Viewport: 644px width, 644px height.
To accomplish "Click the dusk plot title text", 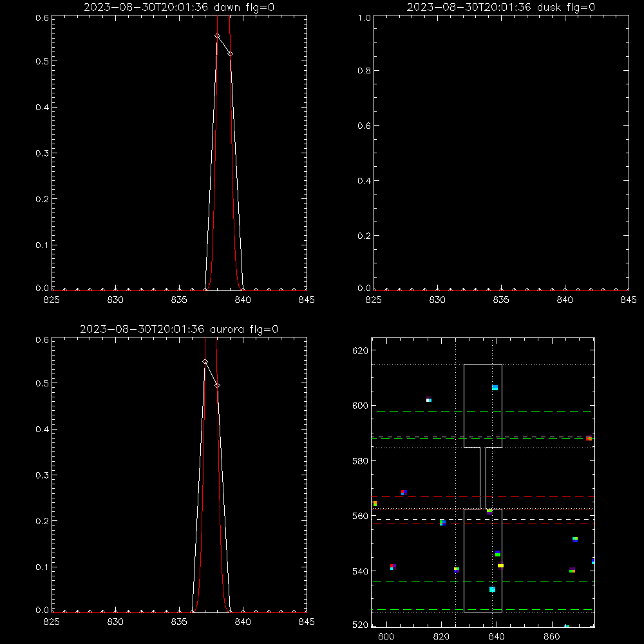I will point(500,7).
